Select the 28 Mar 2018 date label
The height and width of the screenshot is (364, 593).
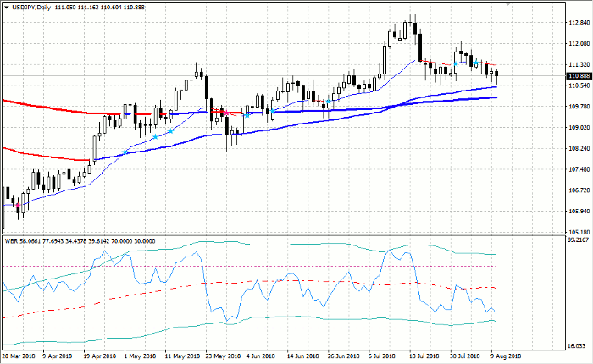click(18, 357)
